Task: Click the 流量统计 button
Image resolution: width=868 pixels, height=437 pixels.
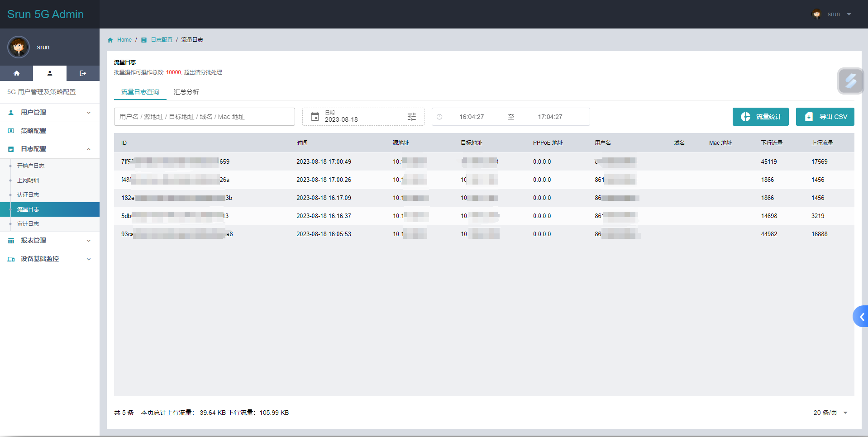Action: click(x=761, y=117)
